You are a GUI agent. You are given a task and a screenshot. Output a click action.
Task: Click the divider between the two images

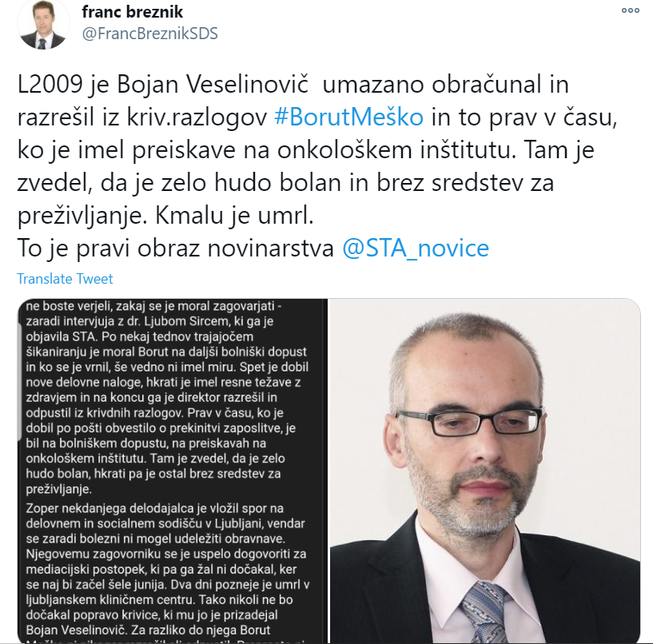(328, 471)
